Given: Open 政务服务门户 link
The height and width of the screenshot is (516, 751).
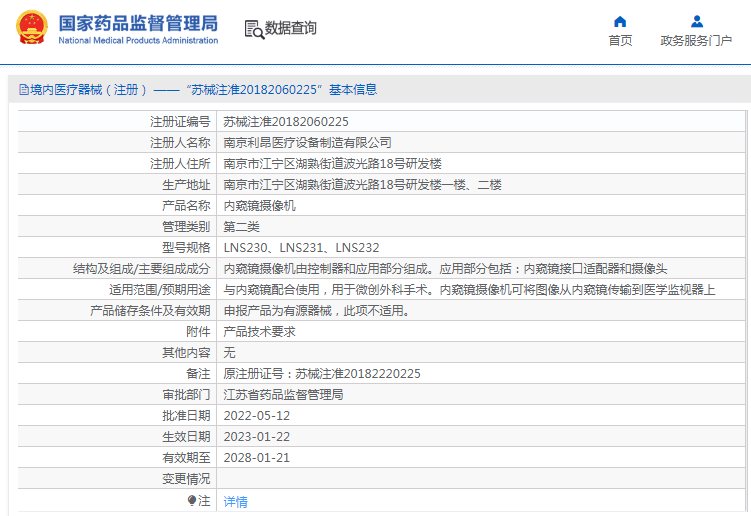Looking at the screenshot, I should coord(696,41).
